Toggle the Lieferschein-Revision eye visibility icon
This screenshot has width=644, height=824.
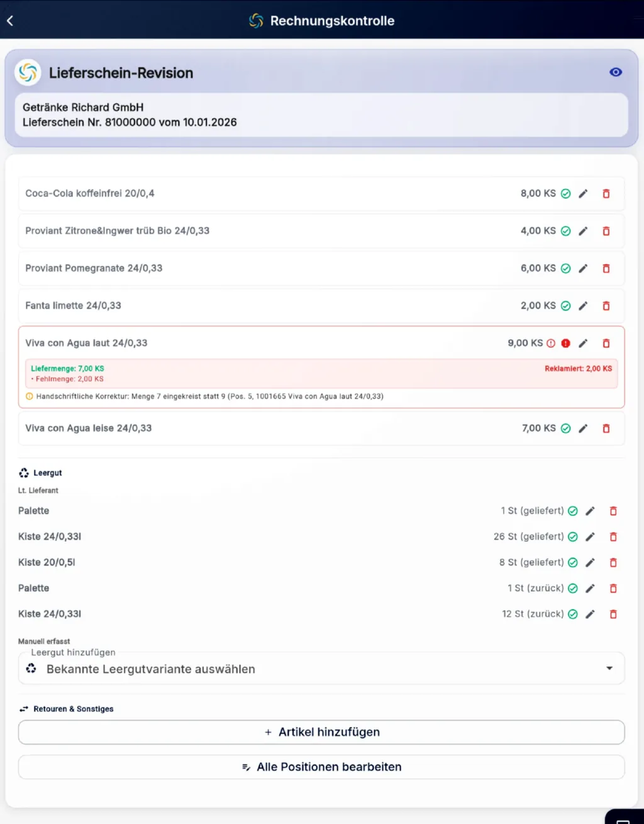coord(616,72)
